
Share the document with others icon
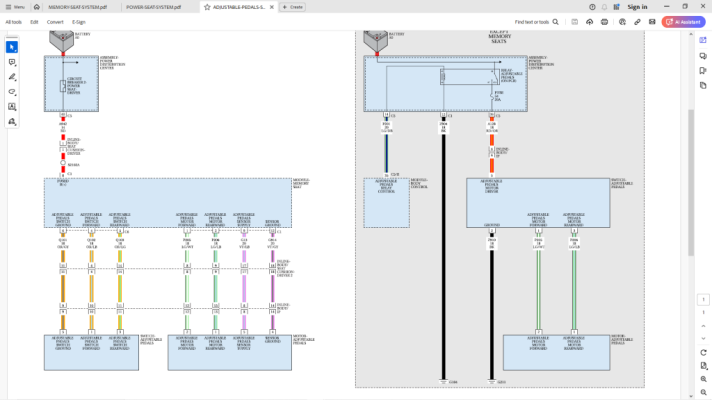coord(622,22)
